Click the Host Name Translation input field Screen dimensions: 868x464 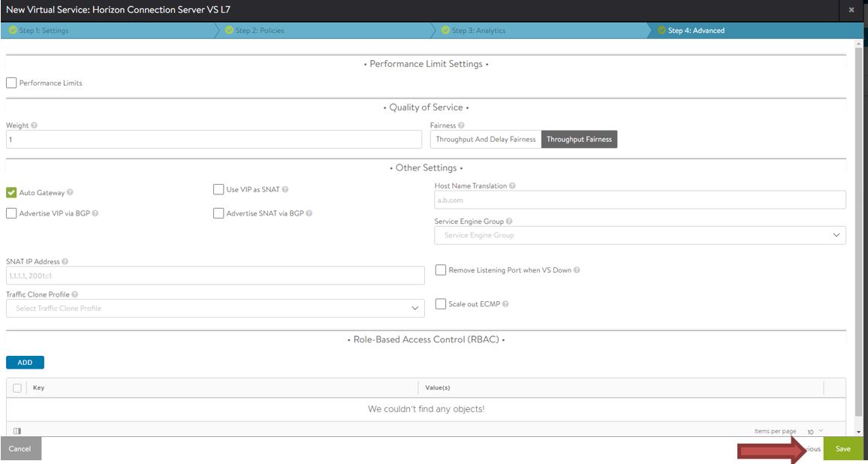click(x=640, y=200)
